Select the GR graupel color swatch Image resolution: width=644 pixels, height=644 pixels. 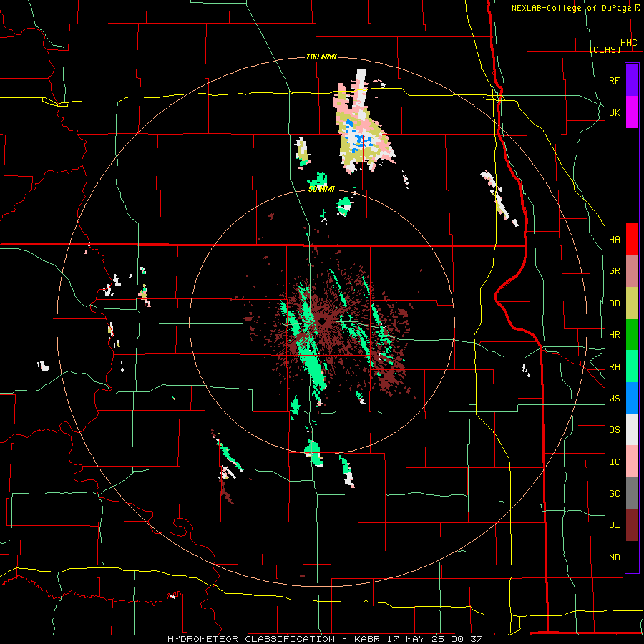pos(632,271)
